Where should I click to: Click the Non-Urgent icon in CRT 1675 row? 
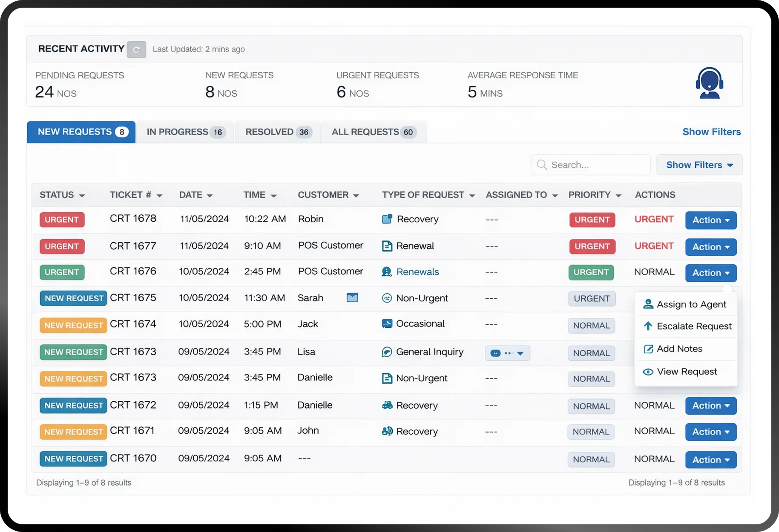387,298
